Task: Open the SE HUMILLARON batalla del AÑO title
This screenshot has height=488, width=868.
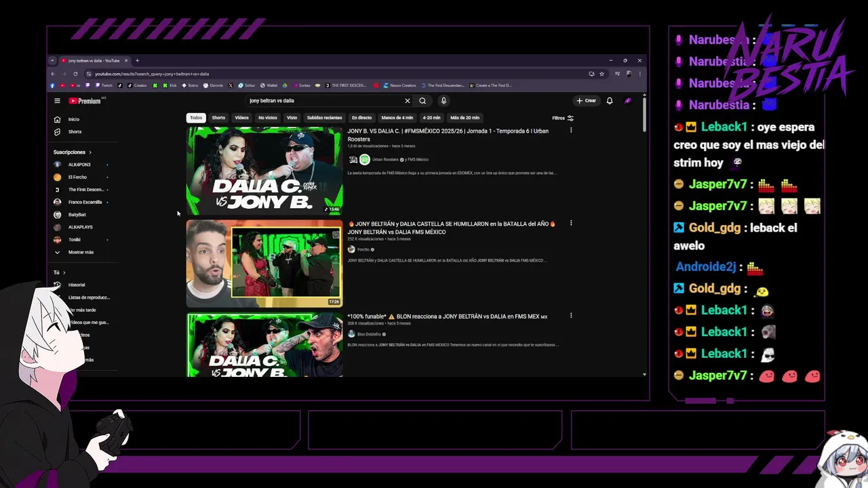Action: pyautogui.click(x=452, y=228)
